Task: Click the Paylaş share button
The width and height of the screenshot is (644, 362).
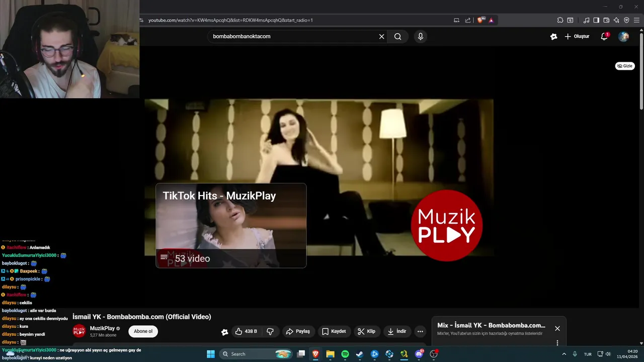Action: coord(298,331)
